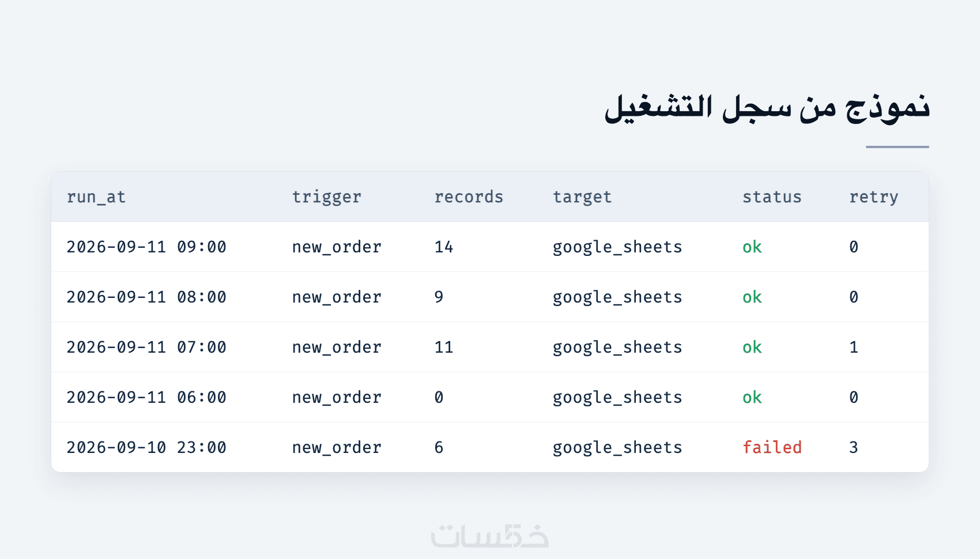Click the red failed status
This screenshot has height=559, width=980.
pos(772,448)
